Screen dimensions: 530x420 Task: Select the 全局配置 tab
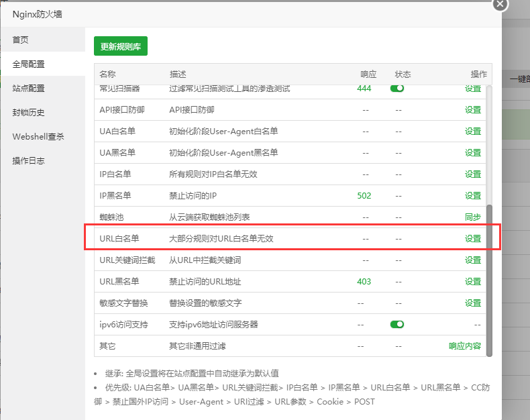[29, 64]
